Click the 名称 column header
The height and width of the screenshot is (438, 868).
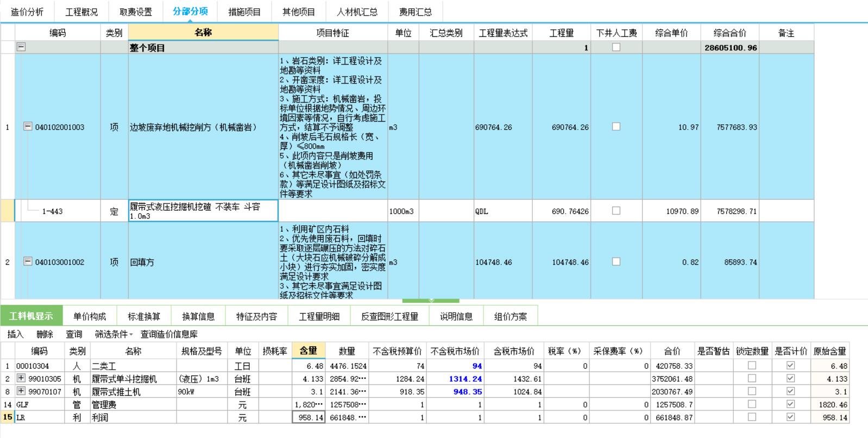coord(203,33)
